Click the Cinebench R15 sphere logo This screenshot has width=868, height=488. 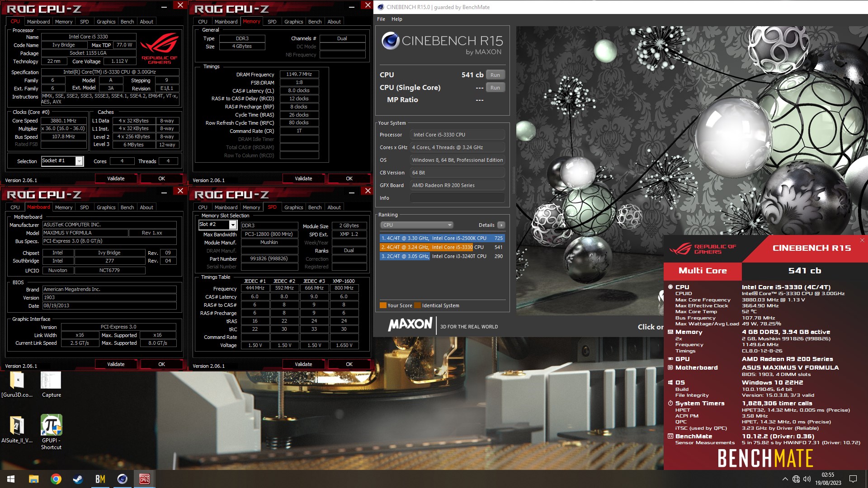390,41
